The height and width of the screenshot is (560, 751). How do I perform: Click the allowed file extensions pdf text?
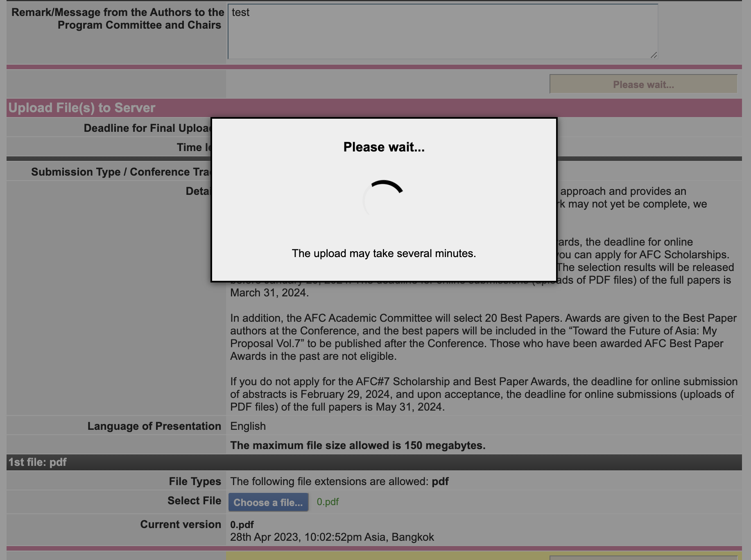coord(339,481)
